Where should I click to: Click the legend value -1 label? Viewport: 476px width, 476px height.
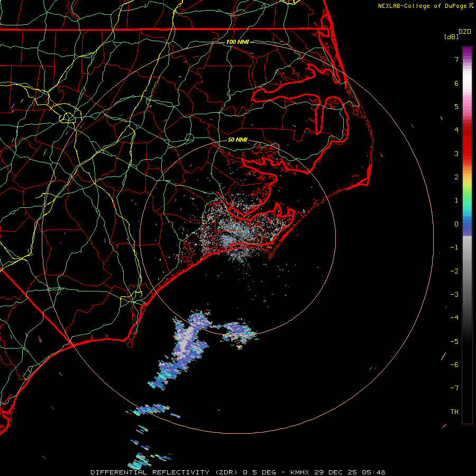pos(454,248)
